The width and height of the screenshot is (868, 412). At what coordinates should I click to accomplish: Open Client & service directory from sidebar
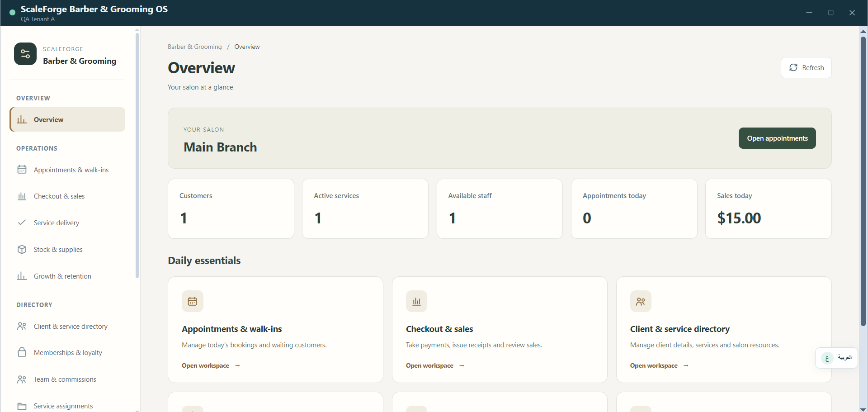(x=67, y=326)
